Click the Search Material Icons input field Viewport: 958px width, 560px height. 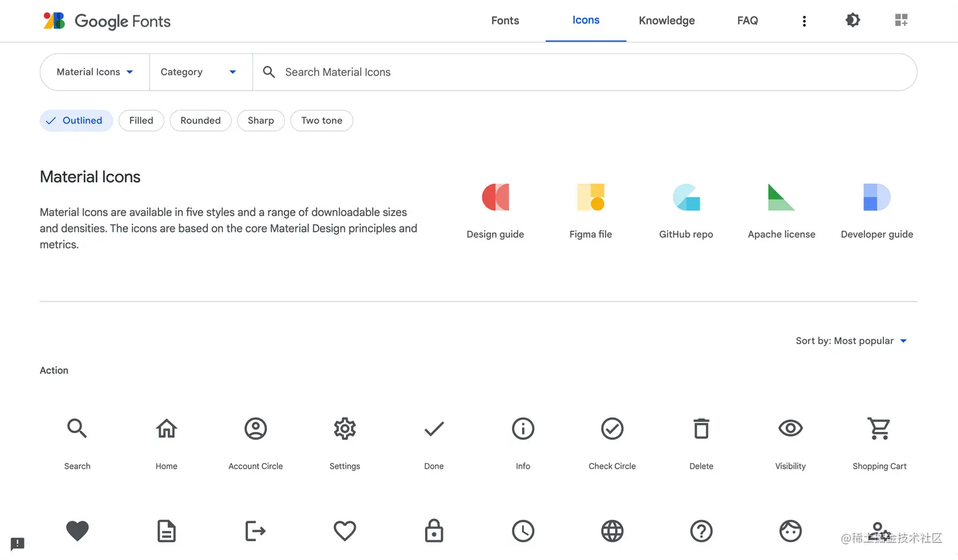point(444,72)
